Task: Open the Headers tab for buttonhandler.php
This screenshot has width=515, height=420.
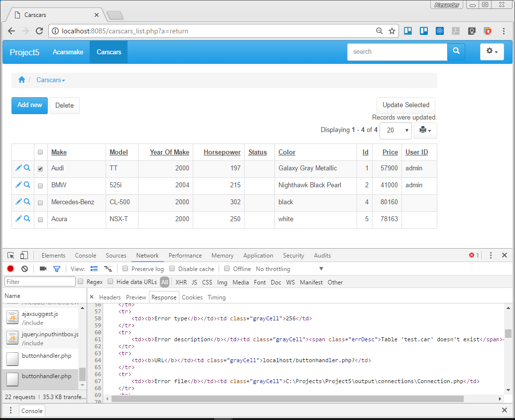Action: tap(110, 297)
